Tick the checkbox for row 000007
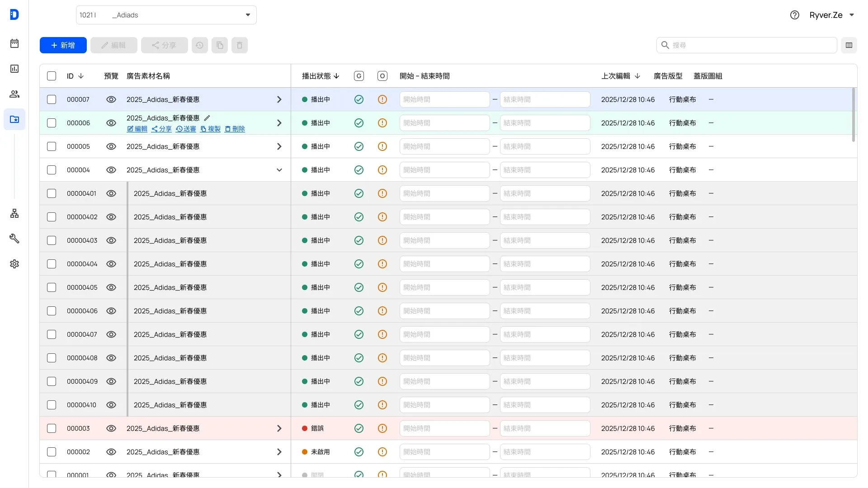 [x=52, y=99]
